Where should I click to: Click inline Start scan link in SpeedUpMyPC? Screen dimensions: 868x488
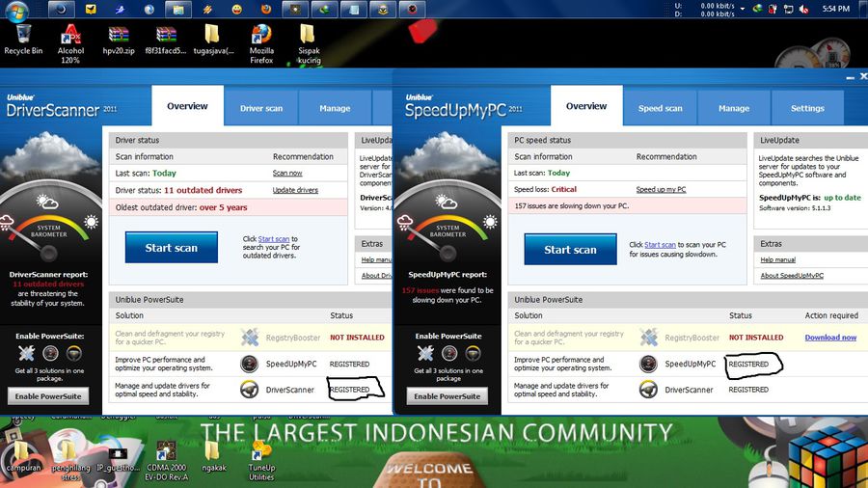tap(660, 245)
